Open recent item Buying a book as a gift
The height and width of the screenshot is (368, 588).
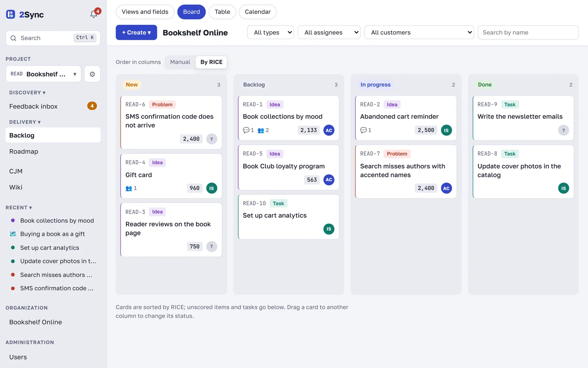[53, 234]
